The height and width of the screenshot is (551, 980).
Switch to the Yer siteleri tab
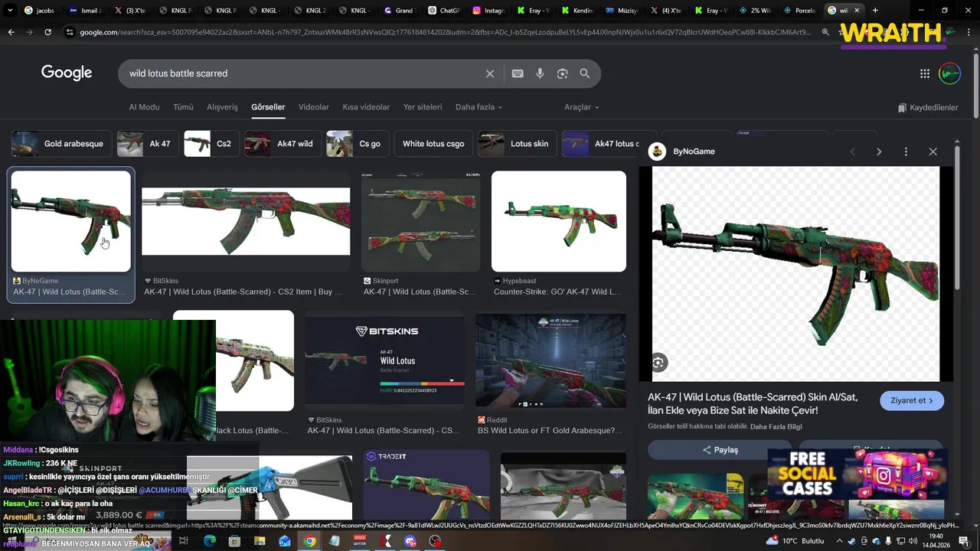(x=423, y=107)
